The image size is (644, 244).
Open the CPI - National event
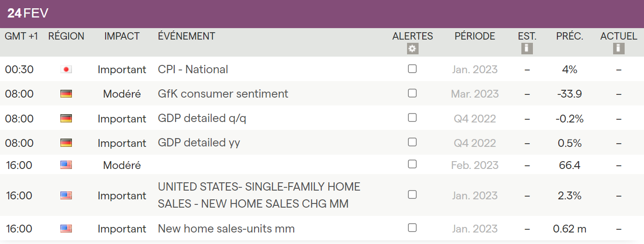193,70
